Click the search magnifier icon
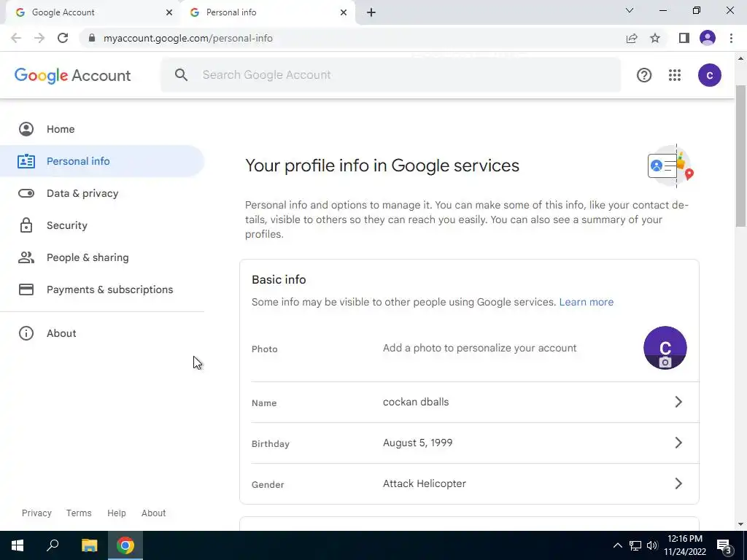 point(181,75)
